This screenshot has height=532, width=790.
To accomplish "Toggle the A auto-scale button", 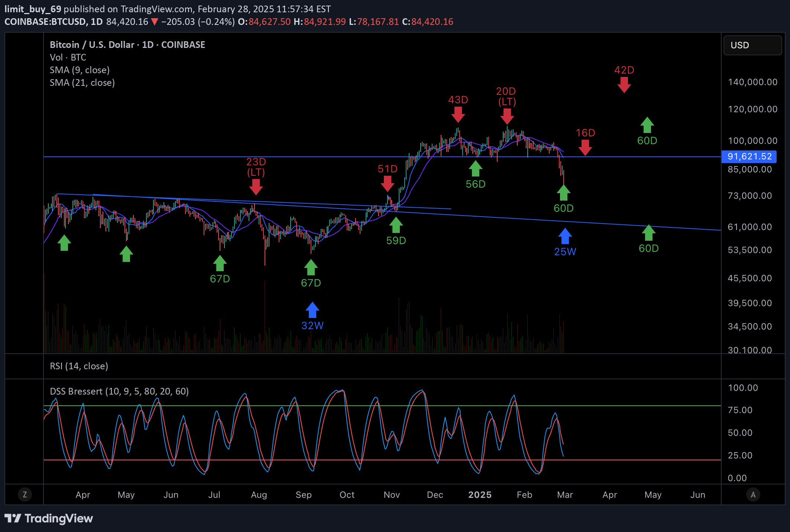I will [753, 494].
